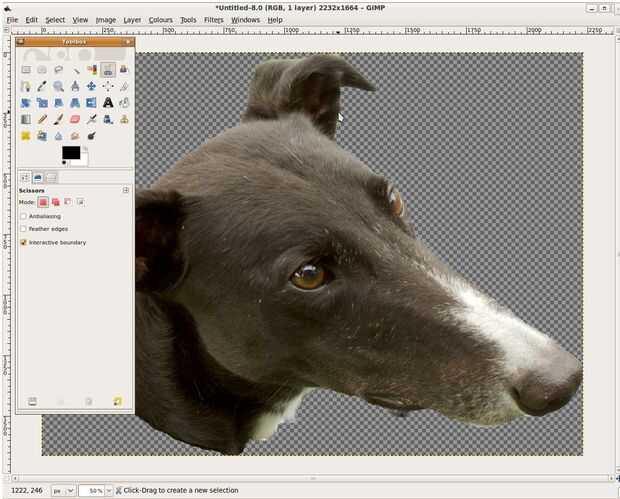The width and height of the screenshot is (620, 499).
Task: Set selection mode to Intersect
Action: (x=80, y=202)
